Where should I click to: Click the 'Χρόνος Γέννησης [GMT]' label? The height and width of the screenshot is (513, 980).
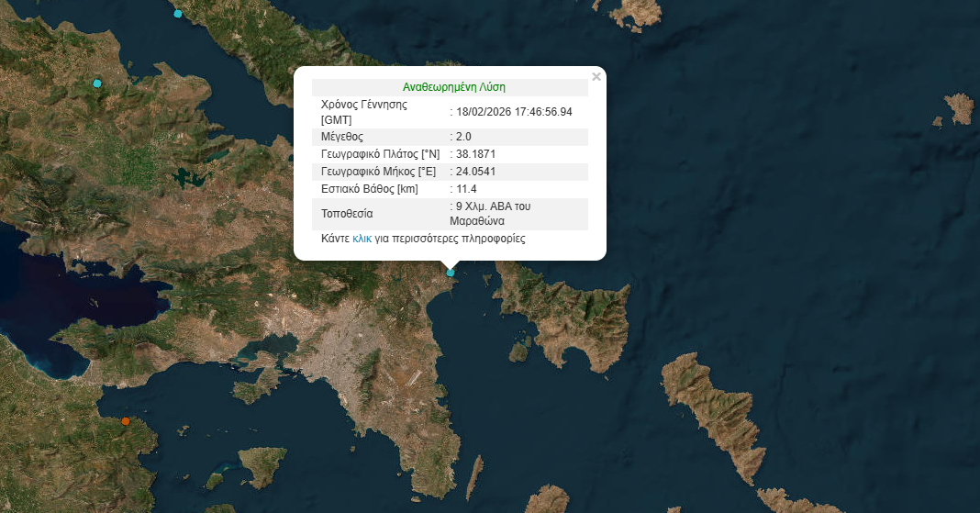(x=364, y=112)
